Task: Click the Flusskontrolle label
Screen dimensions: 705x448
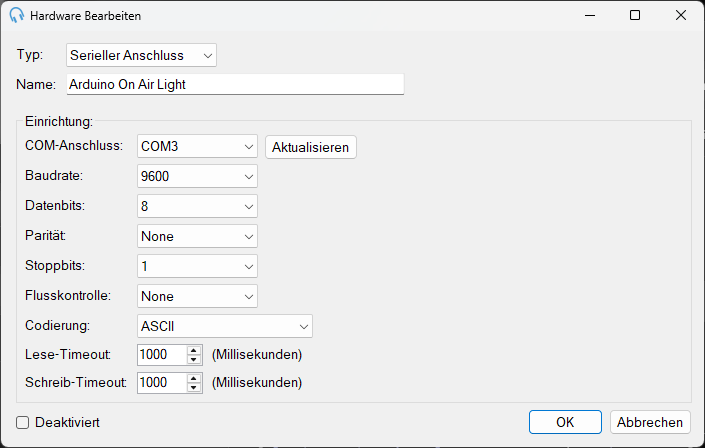Action: (68, 295)
